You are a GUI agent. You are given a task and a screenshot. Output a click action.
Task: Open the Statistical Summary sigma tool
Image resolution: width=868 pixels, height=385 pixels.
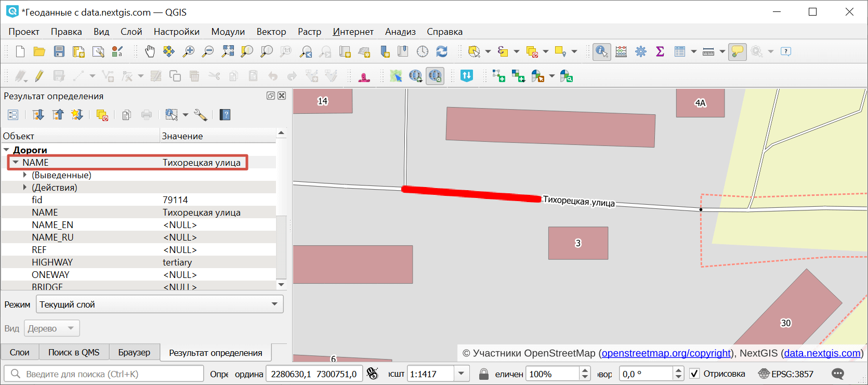[660, 51]
